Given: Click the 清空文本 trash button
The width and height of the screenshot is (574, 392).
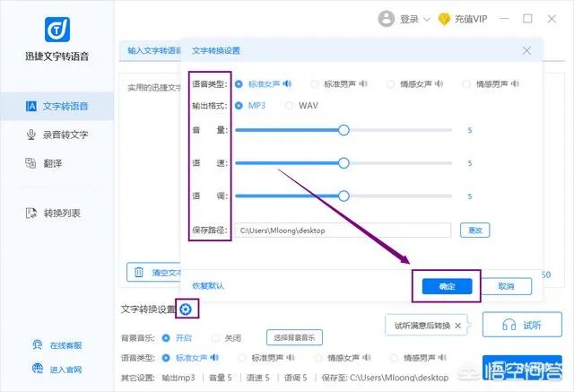Looking at the screenshot, I should (153, 273).
